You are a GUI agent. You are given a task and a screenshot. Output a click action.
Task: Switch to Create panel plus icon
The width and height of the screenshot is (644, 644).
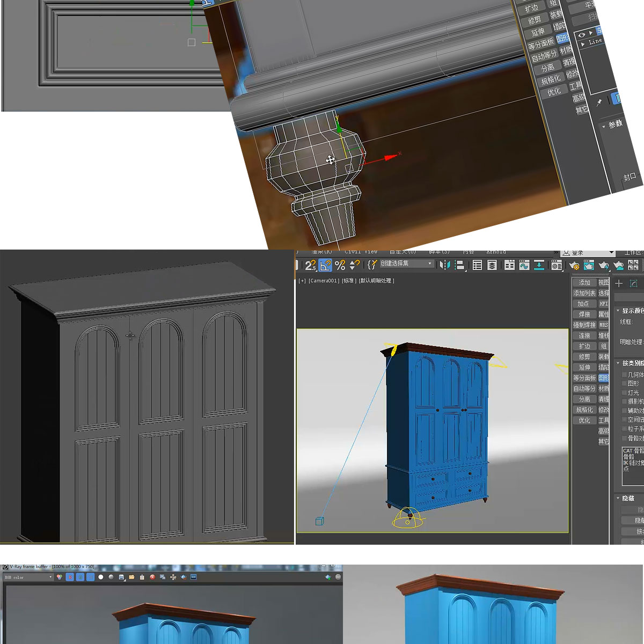point(619,283)
